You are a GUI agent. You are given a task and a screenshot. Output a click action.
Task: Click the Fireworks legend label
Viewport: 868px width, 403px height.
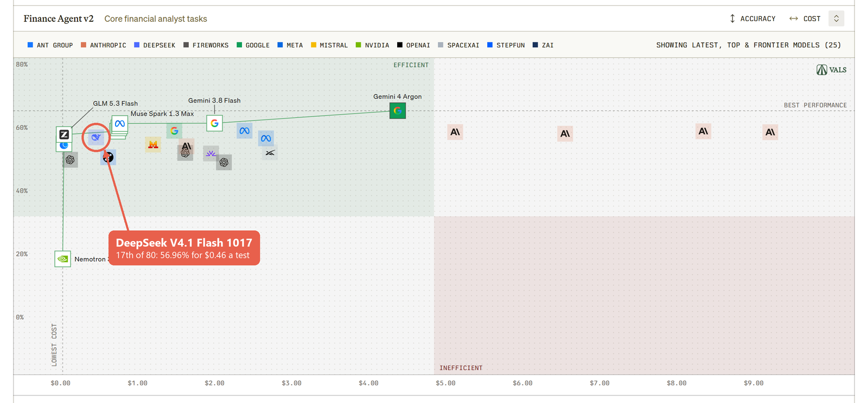(210, 45)
